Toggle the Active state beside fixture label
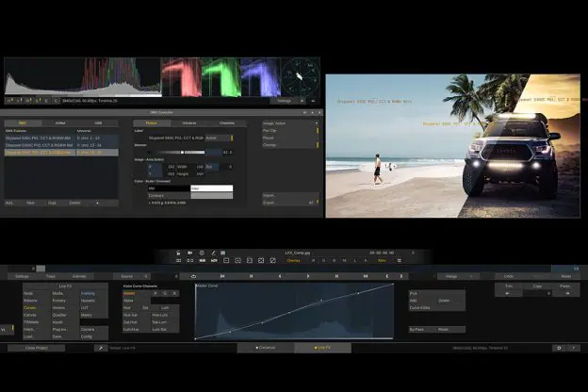Viewport: 588px width, 392px height. pyautogui.click(x=219, y=138)
